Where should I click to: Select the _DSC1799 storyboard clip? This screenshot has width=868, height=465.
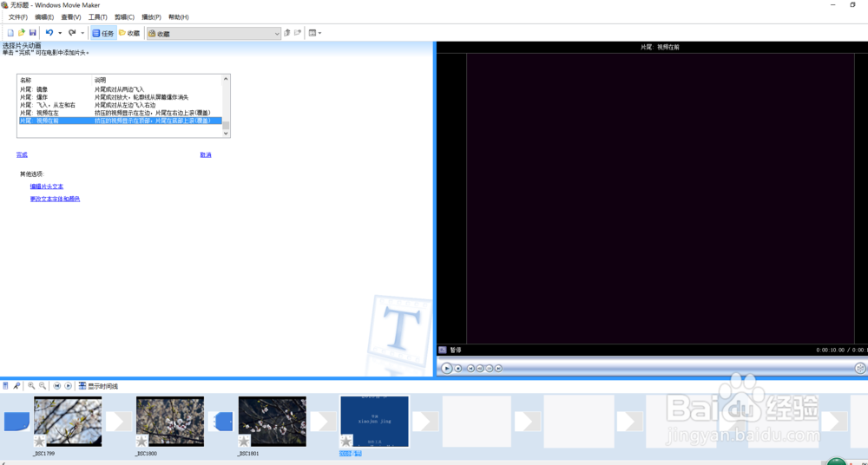coord(68,422)
